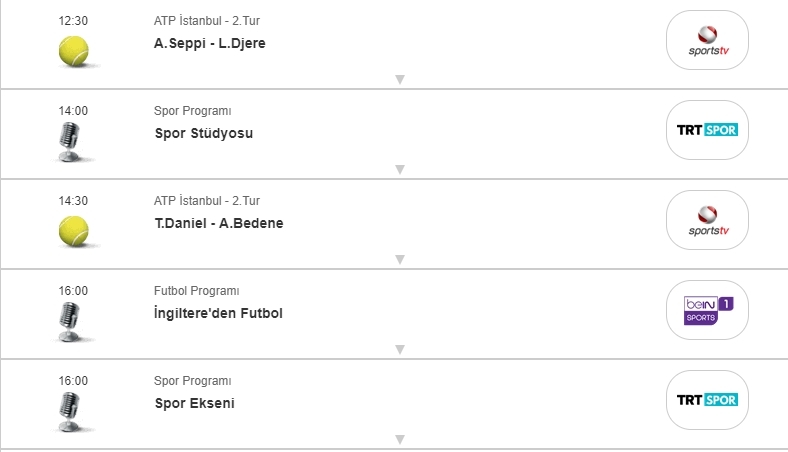Click the Spor Ekseni program title

(194, 403)
